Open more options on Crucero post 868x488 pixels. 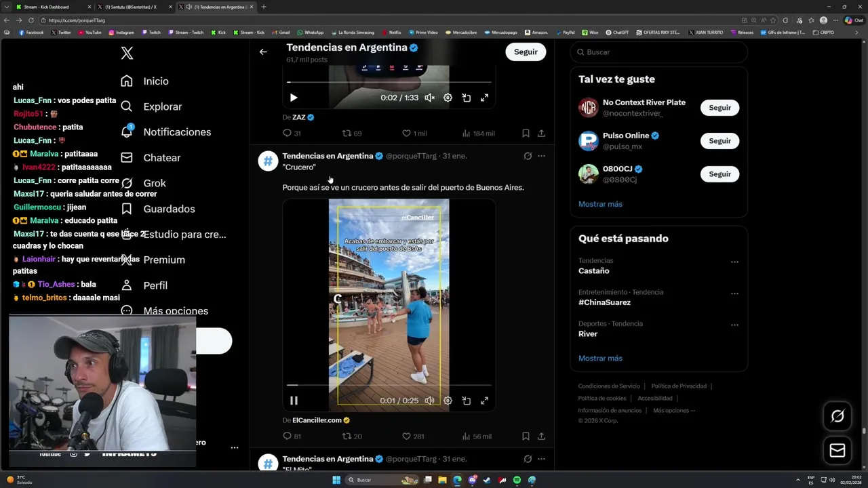tap(541, 156)
